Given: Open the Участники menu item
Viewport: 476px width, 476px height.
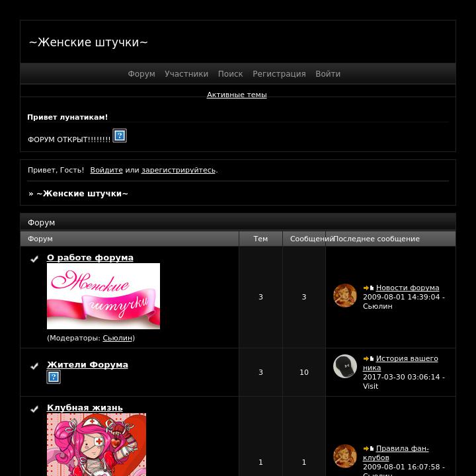Looking at the screenshot, I should (x=186, y=74).
